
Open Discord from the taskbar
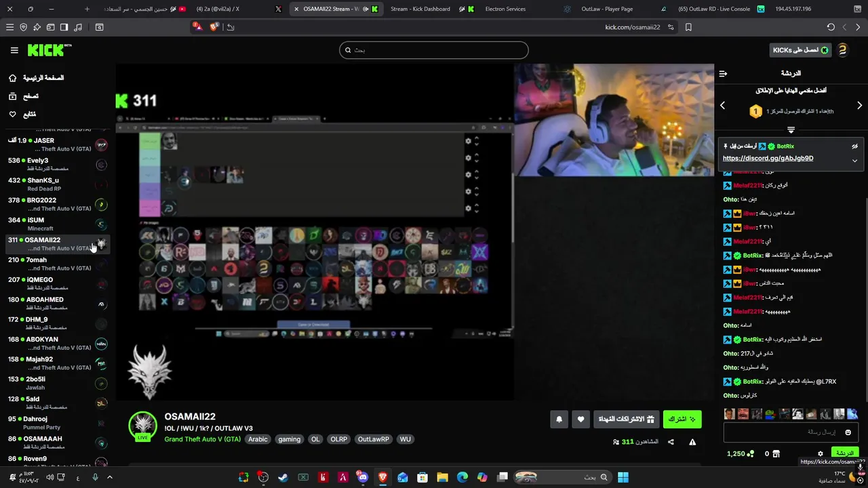[x=363, y=477]
